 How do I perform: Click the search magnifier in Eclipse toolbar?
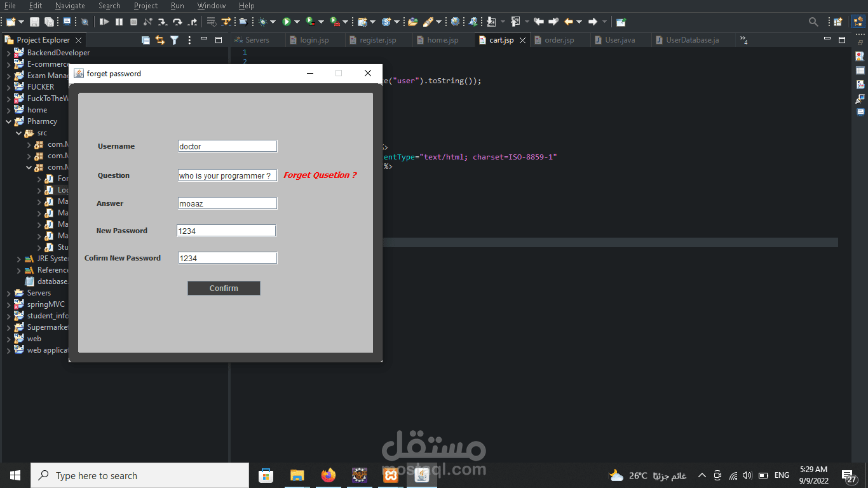tap(813, 22)
